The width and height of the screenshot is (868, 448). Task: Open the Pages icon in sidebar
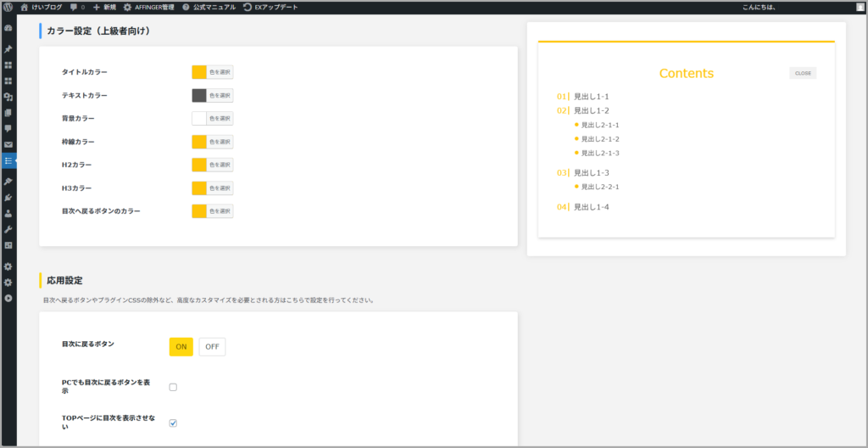click(x=8, y=112)
